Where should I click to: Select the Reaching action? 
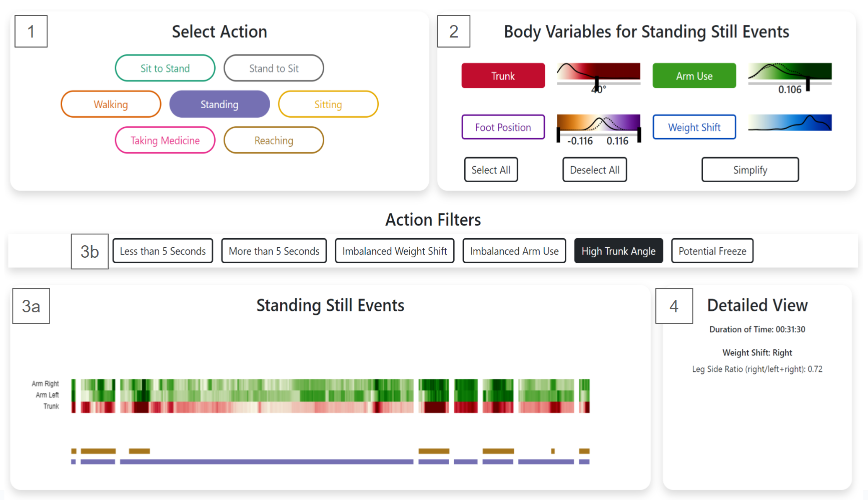[x=273, y=140]
